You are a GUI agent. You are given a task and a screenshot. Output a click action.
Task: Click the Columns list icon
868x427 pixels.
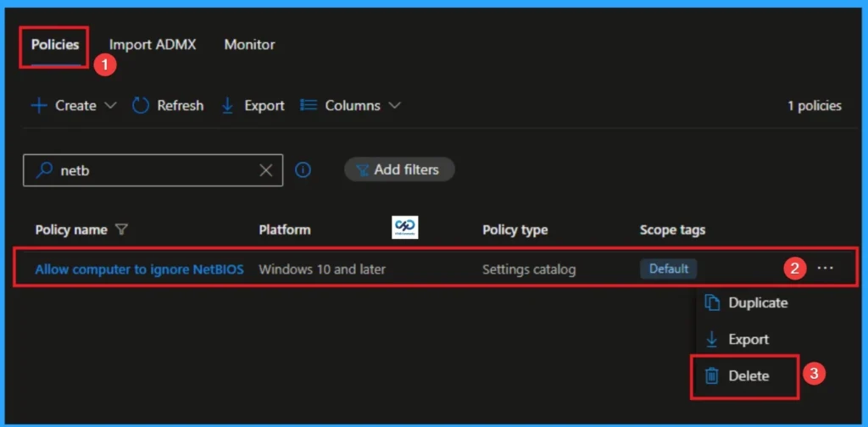point(309,105)
